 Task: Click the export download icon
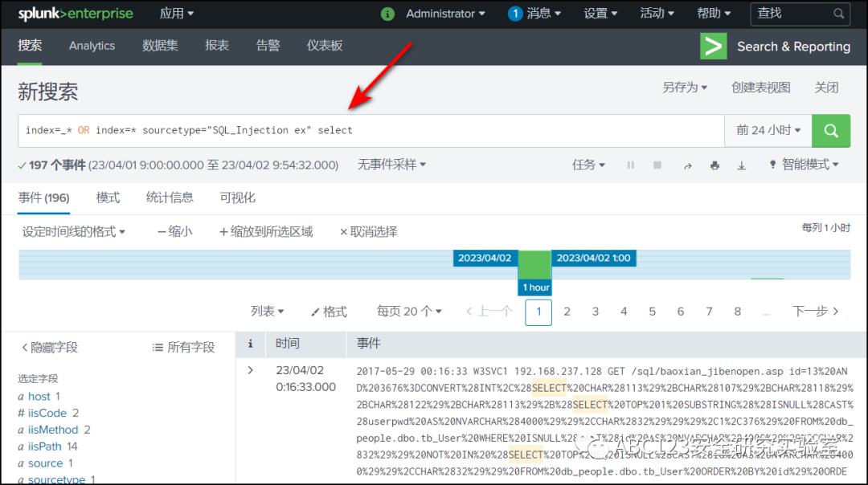tap(742, 165)
